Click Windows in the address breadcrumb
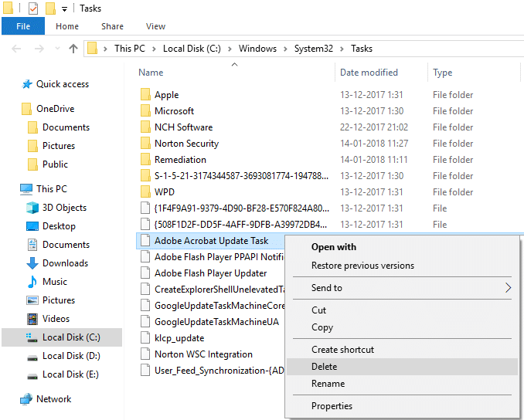Image resolution: width=524 pixels, height=420 pixels. [x=257, y=49]
